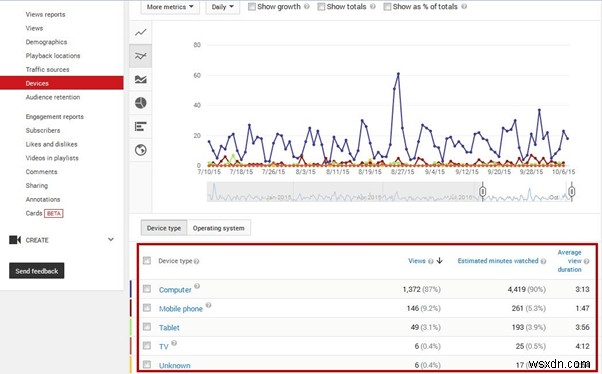
Task: Open Demographics report in sidebar
Action: (x=46, y=42)
